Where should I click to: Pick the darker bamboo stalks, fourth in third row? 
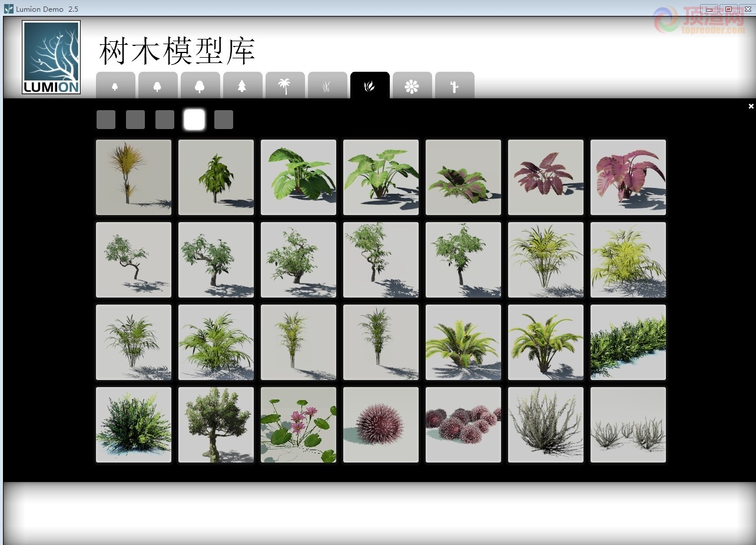[x=381, y=342]
